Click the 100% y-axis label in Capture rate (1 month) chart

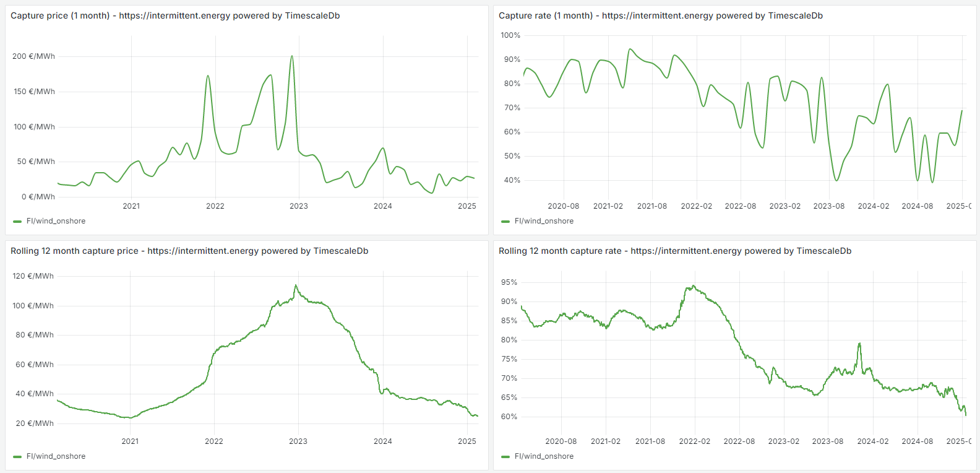coord(510,35)
